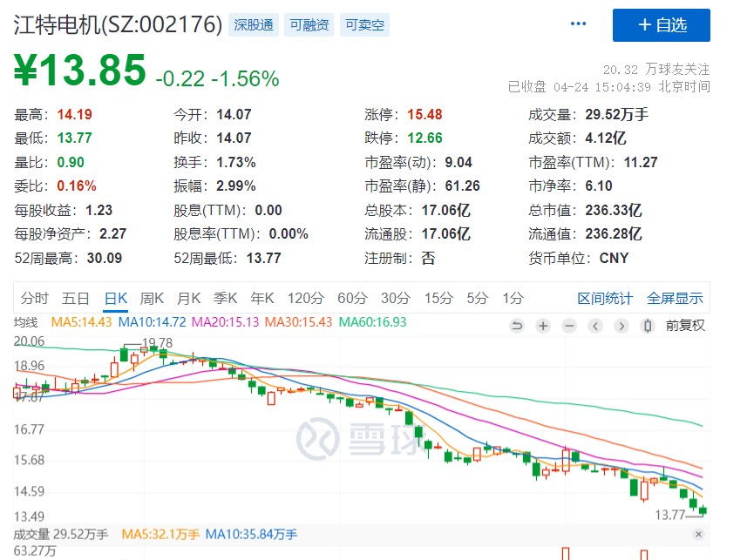Click the change value -0.22 -1.56%
Screen dimensions: 747x560
coord(217,78)
